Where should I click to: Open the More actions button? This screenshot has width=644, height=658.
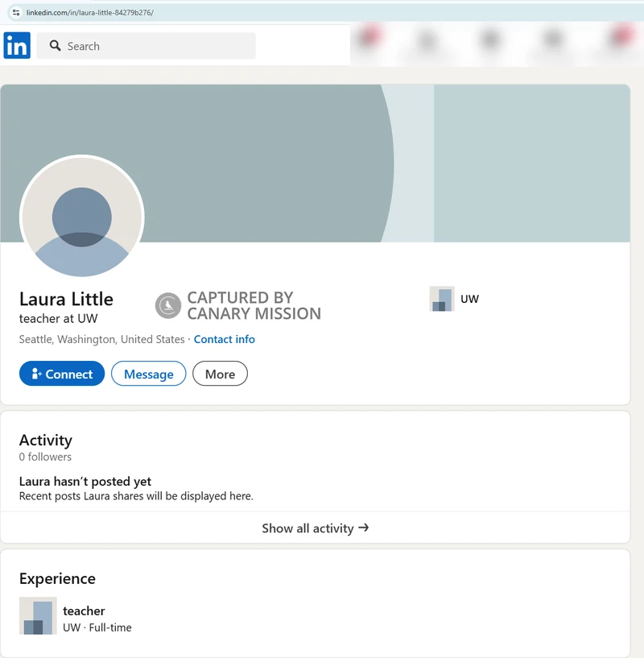coord(220,374)
